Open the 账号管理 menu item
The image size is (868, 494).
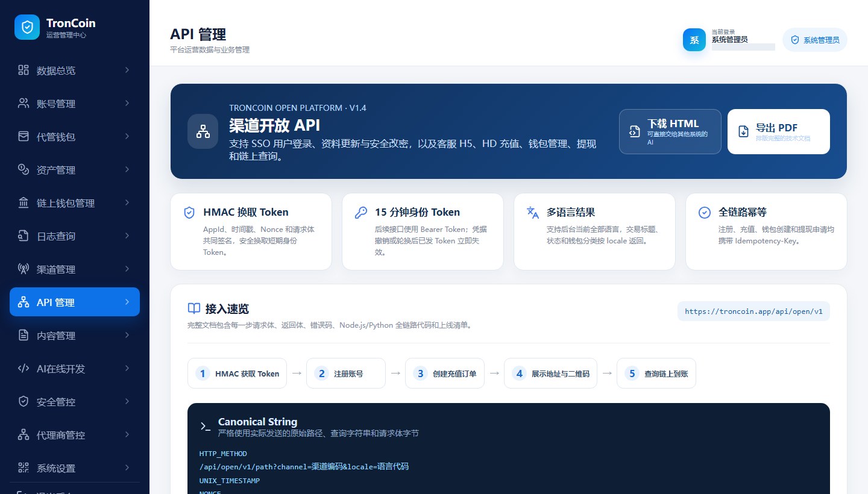point(75,103)
